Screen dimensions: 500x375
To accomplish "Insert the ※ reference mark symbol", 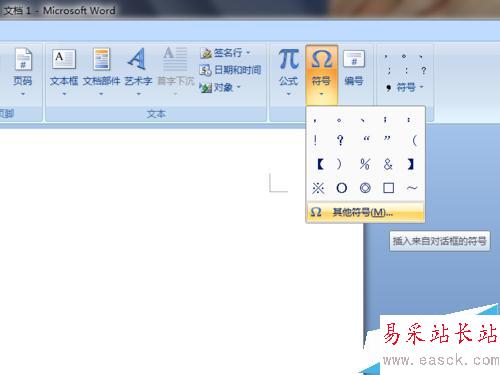I will [x=318, y=188].
